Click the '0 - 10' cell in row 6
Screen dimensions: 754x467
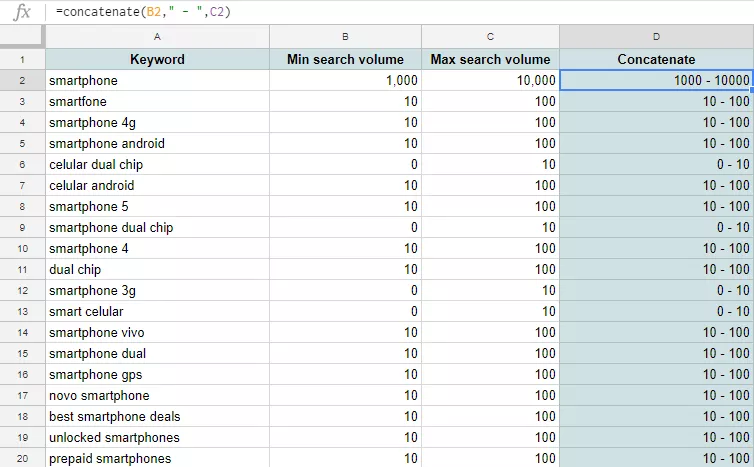pos(656,164)
